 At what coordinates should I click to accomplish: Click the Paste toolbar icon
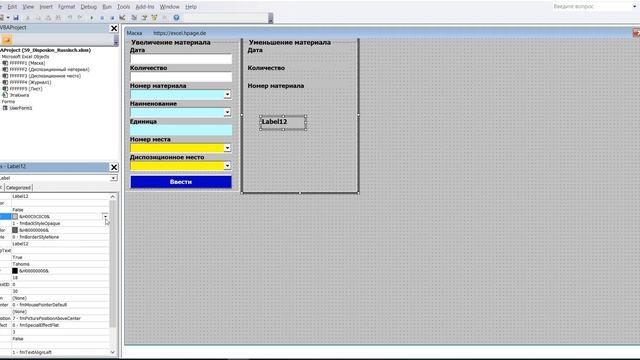click(x=48, y=18)
